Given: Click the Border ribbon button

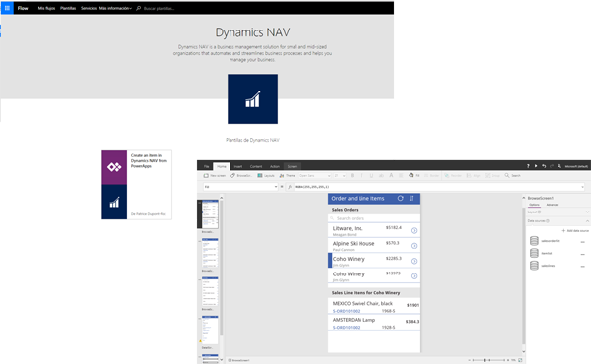Looking at the screenshot, I should click(431, 176).
